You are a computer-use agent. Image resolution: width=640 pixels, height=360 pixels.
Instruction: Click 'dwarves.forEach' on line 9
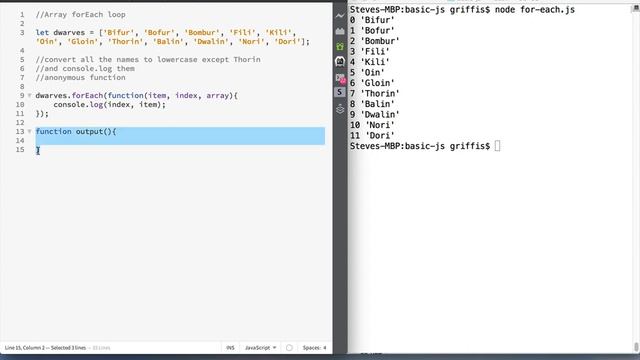click(69, 96)
